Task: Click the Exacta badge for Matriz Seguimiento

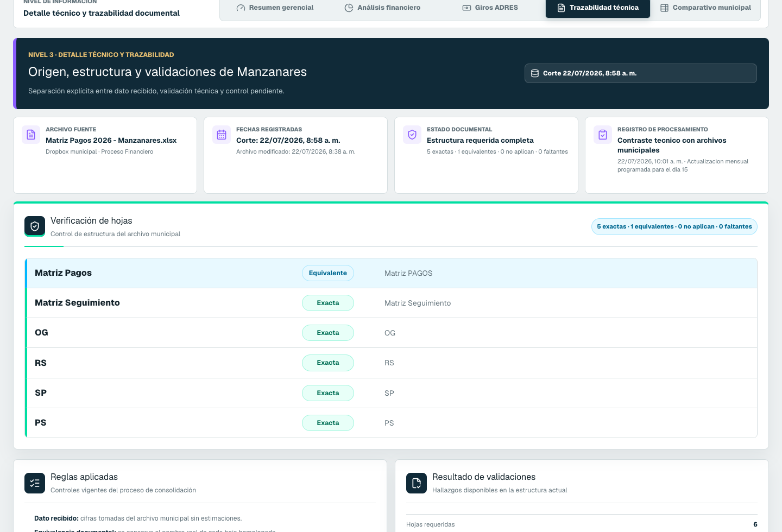Action: [x=328, y=303]
